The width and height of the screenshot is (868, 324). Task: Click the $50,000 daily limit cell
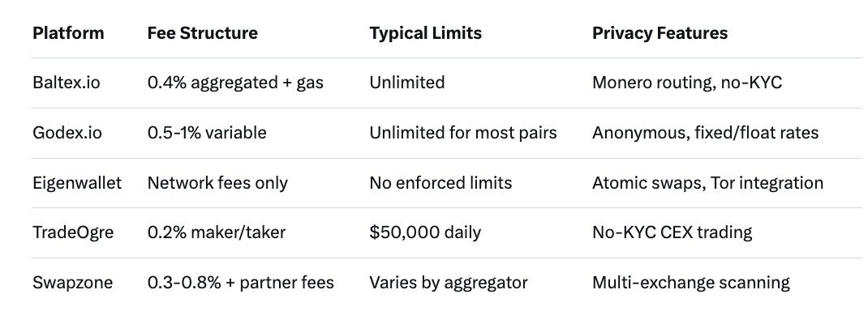click(425, 232)
